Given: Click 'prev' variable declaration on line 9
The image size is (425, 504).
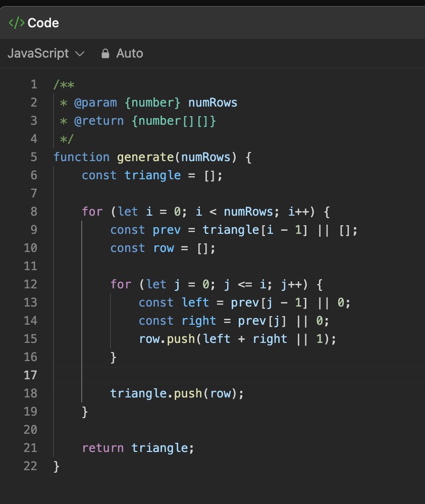Looking at the screenshot, I should coord(167,230).
